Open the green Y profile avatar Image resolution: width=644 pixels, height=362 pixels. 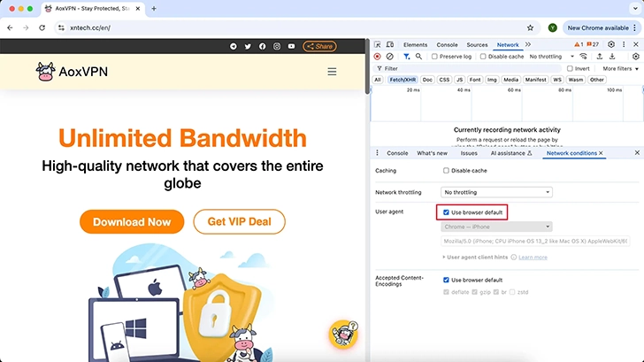552,28
